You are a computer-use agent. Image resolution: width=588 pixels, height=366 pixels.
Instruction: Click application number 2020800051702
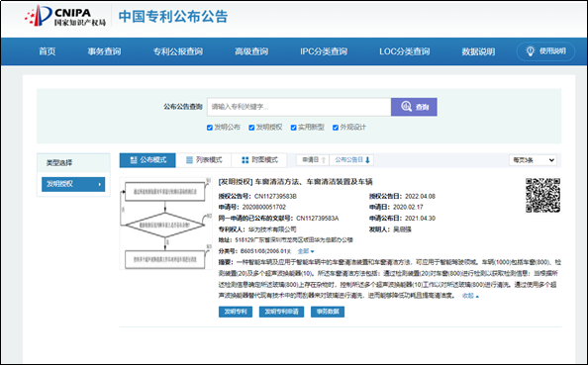[x=264, y=207]
